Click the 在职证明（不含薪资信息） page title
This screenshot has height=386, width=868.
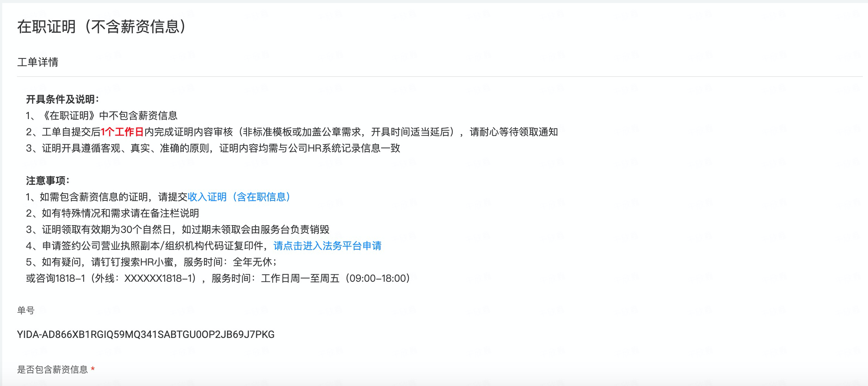coord(102,27)
